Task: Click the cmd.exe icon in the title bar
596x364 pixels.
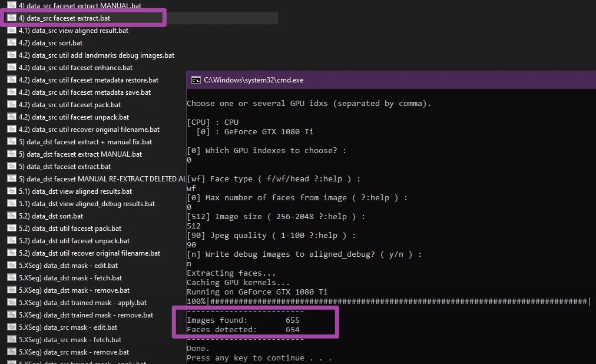Action: coord(196,80)
